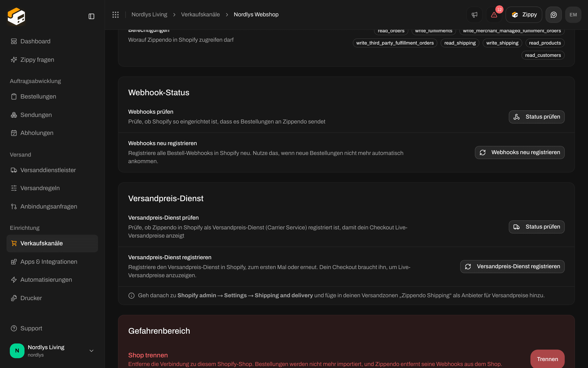588x368 pixels.
Task: Click the info icon in shipping note
Action: tap(131, 295)
